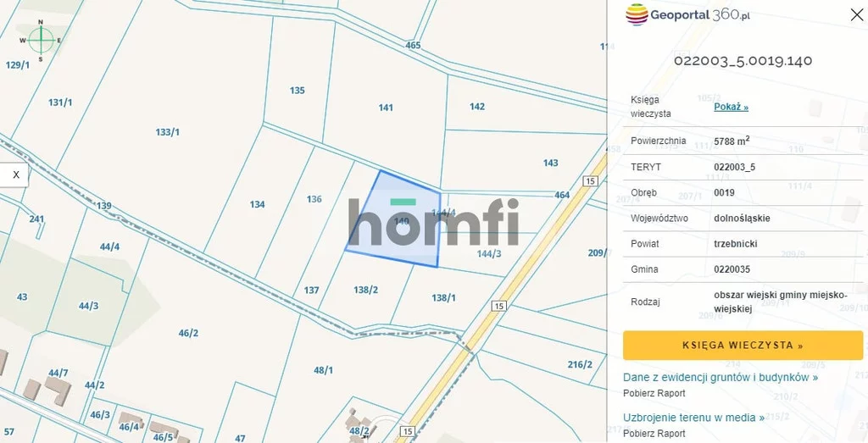This screenshot has width=868, height=443.
Task: Click the yellow KSIĘGA WIECZYSTA button
Action: (743, 346)
